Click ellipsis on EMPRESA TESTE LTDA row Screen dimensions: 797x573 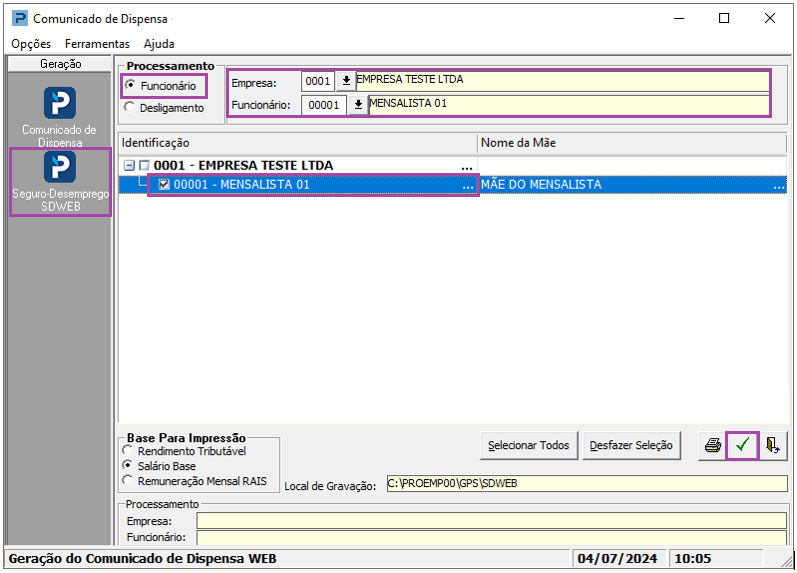466,166
